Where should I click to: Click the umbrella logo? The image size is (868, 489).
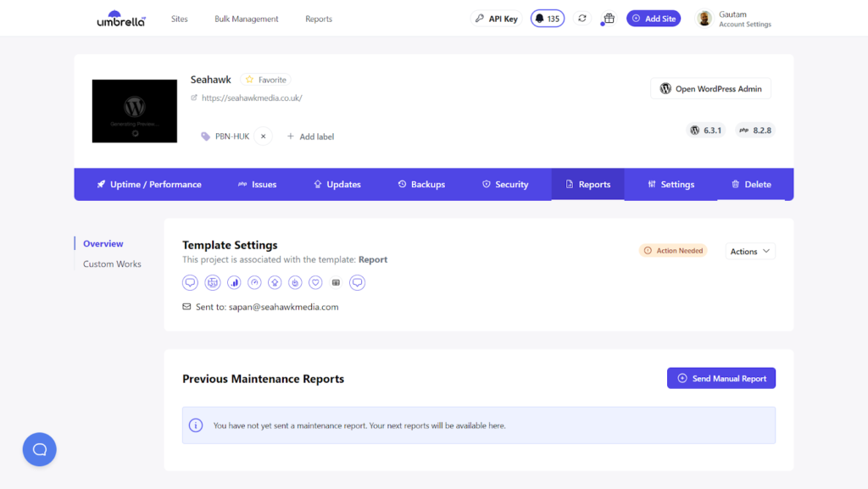[x=121, y=19]
